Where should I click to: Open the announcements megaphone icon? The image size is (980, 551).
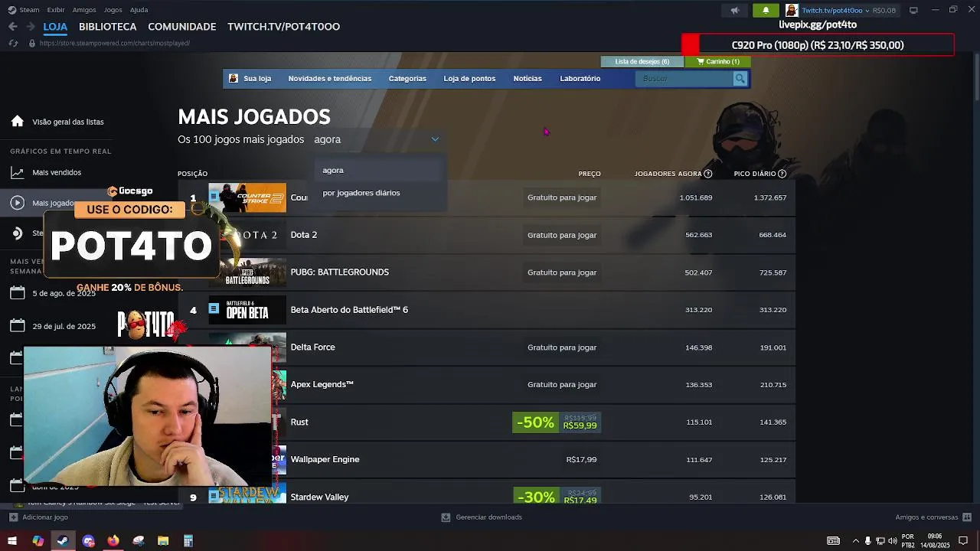[735, 10]
